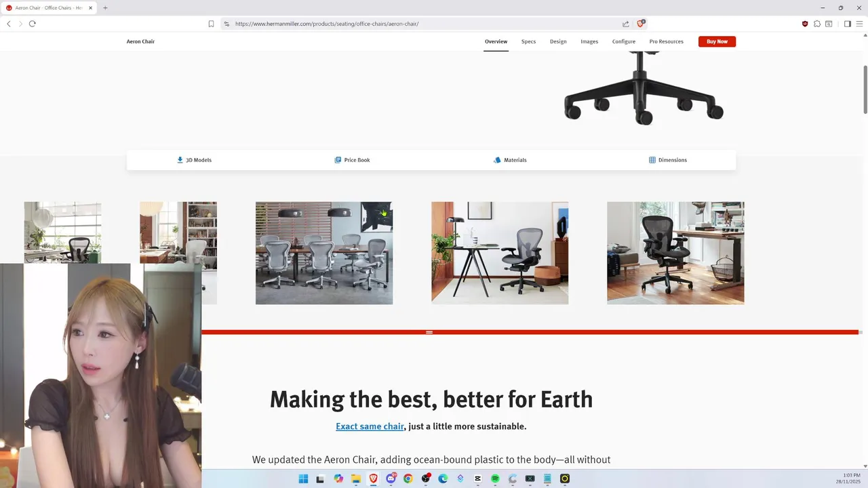Viewport: 868px width, 488px height.
Task: Open the Pro Resources nav item
Action: (667, 41)
